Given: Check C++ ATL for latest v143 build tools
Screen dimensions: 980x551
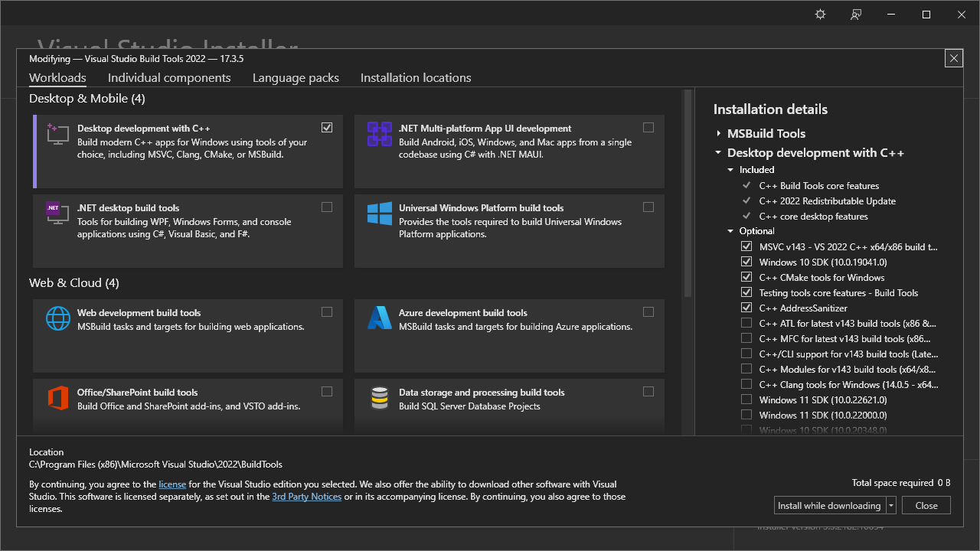Looking at the screenshot, I should coord(746,323).
